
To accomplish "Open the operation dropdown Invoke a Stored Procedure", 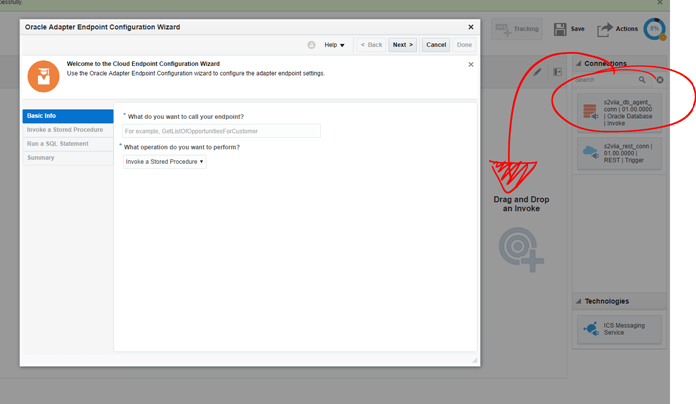I will (x=165, y=161).
